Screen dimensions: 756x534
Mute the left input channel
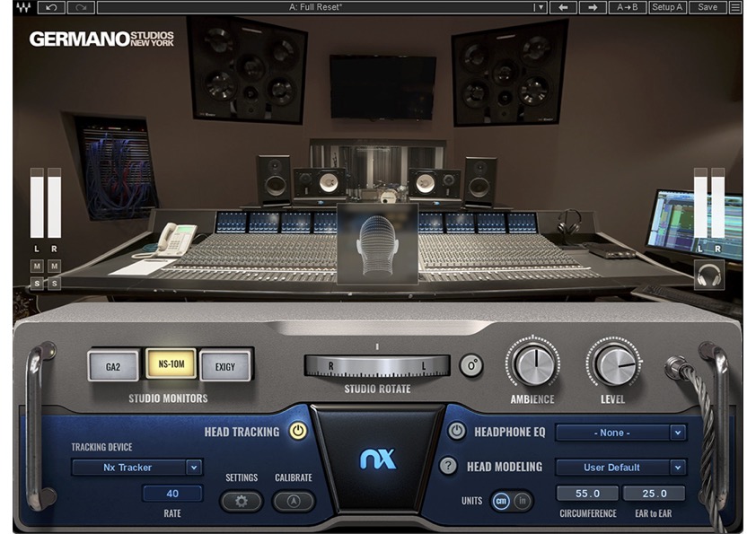pos(37,266)
